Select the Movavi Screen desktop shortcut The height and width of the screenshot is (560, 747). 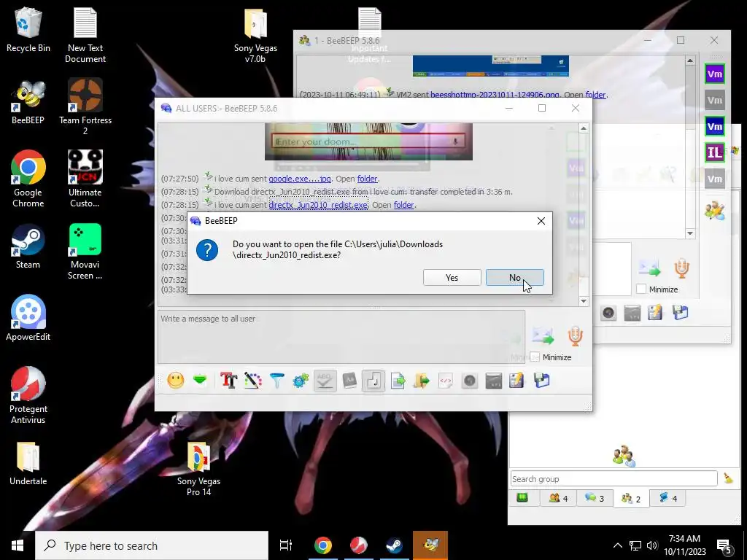[x=85, y=252]
